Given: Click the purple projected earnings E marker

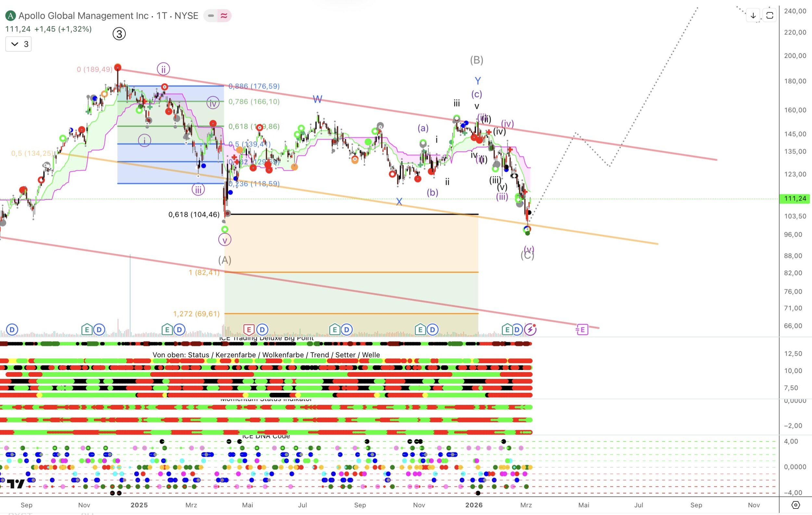Looking at the screenshot, I should (582, 329).
